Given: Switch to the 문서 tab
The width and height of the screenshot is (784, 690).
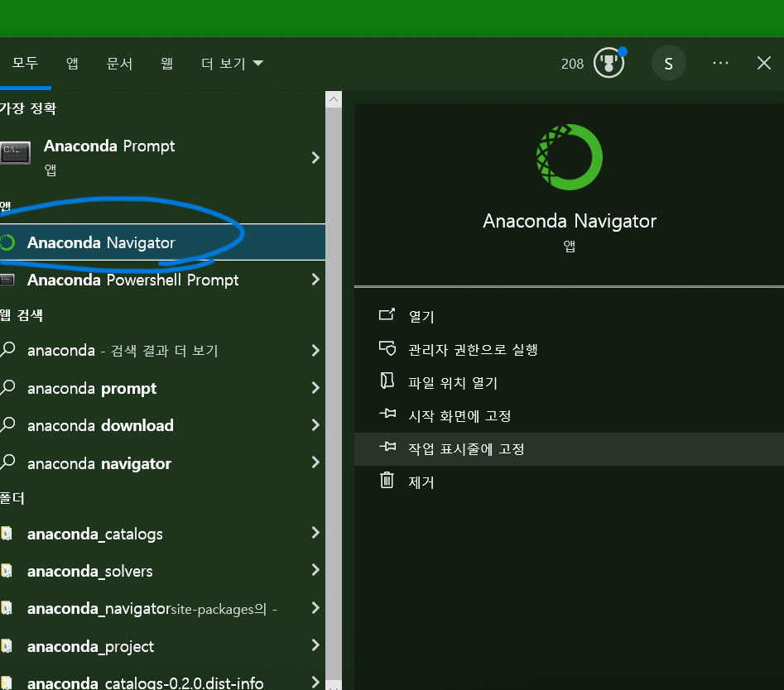Looking at the screenshot, I should tap(119, 63).
